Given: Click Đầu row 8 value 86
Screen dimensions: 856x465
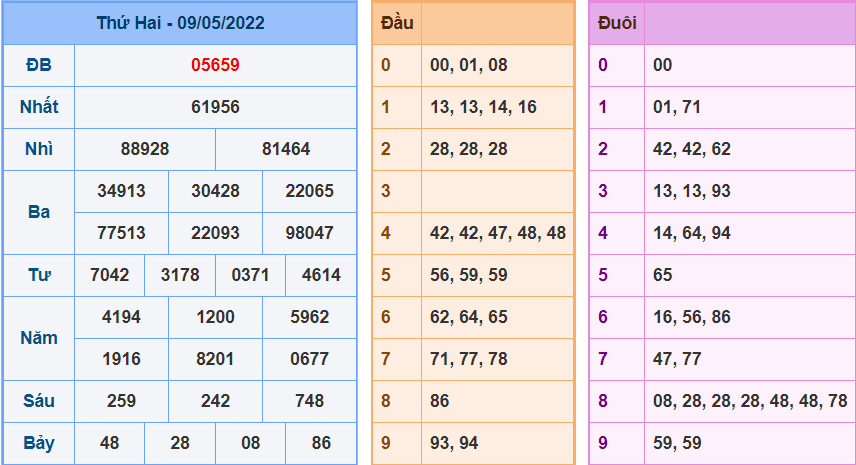Looking at the screenshot, I should (439, 401).
